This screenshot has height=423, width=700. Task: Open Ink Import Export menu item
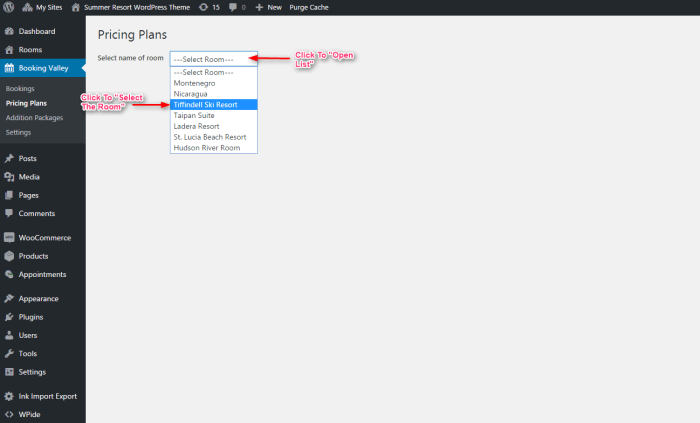pos(47,396)
